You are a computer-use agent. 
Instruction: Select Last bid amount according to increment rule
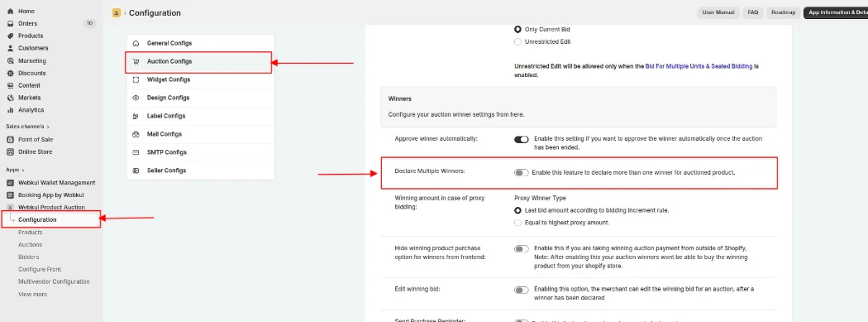tap(517, 210)
